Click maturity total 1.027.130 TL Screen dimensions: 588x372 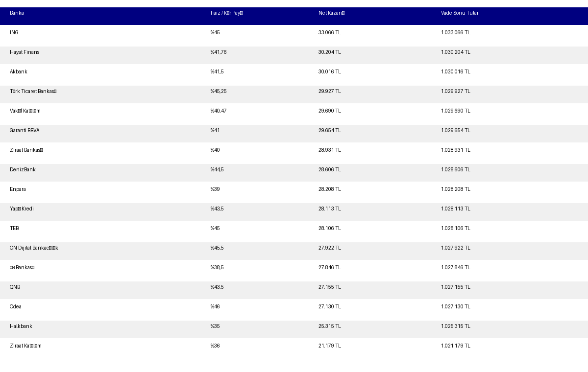(456, 307)
